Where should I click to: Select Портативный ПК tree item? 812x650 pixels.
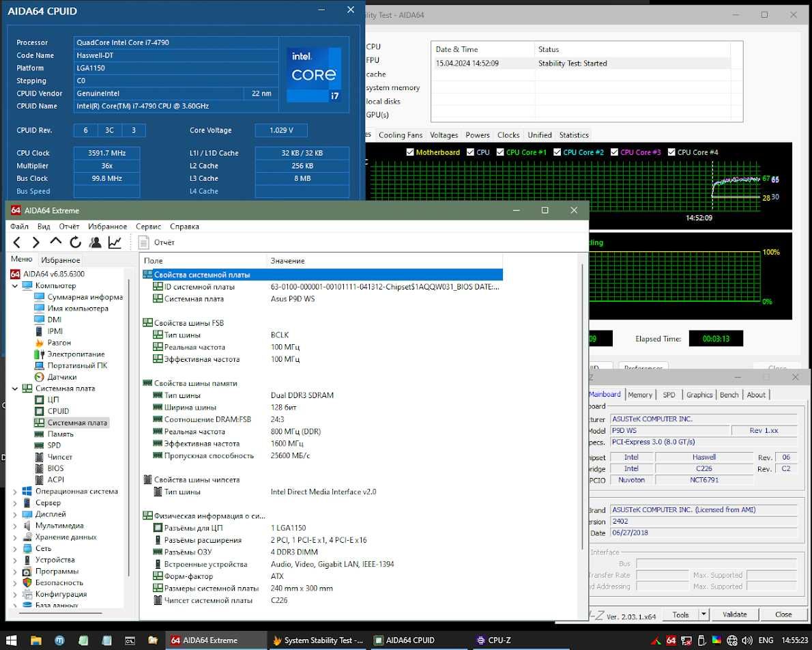tap(77, 365)
